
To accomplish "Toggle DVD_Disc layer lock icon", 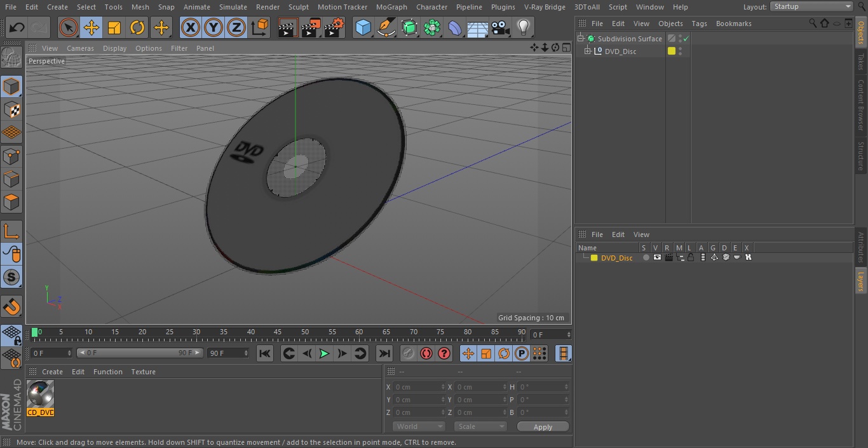I will pos(691,257).
